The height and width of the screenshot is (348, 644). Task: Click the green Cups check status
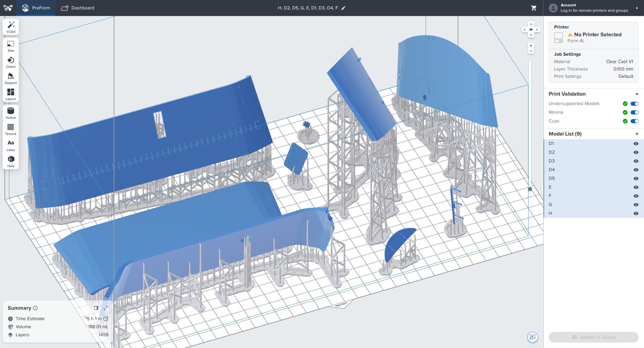pos(625,121)
